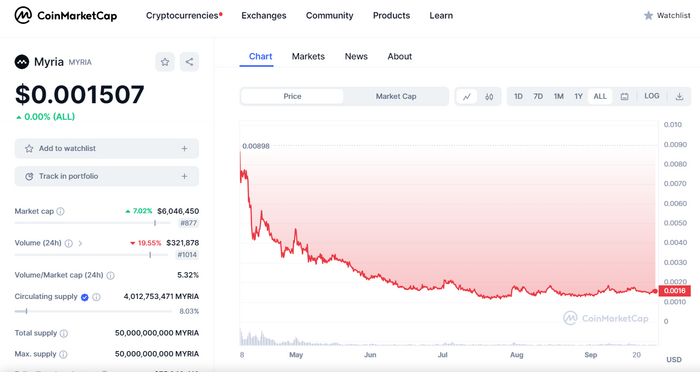Click the Market cap info icon

[x=60, y=211]
